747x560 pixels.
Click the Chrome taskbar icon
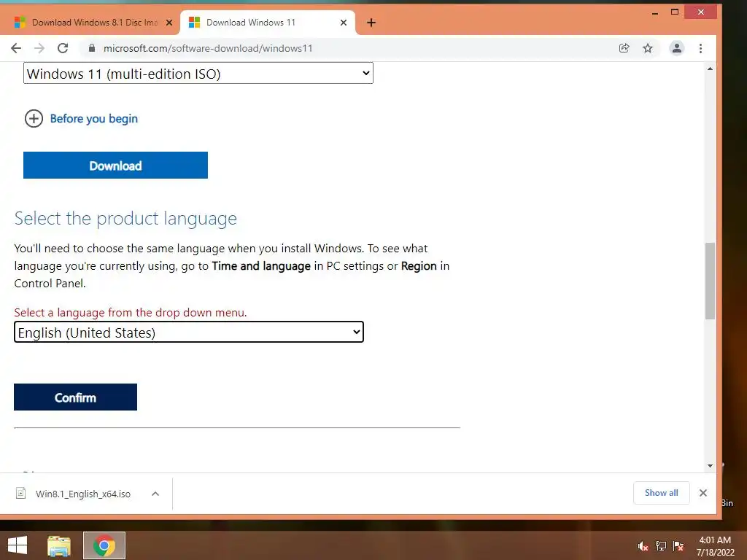(104, 545)
